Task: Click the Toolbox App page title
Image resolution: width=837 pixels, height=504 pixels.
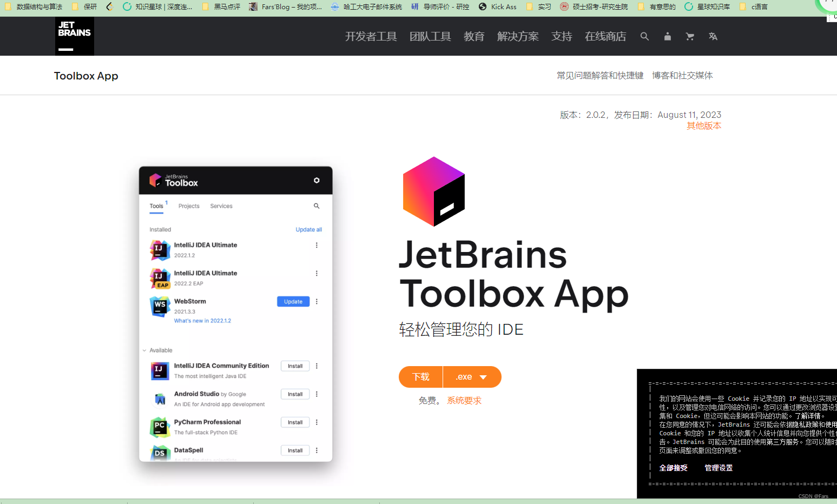Action: pos(86,76)
